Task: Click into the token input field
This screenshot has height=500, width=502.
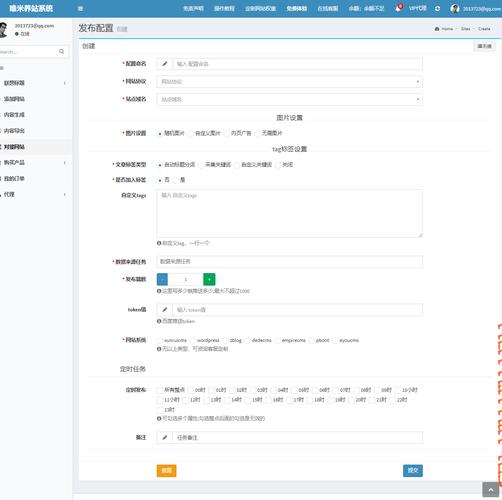Action: 297,310
